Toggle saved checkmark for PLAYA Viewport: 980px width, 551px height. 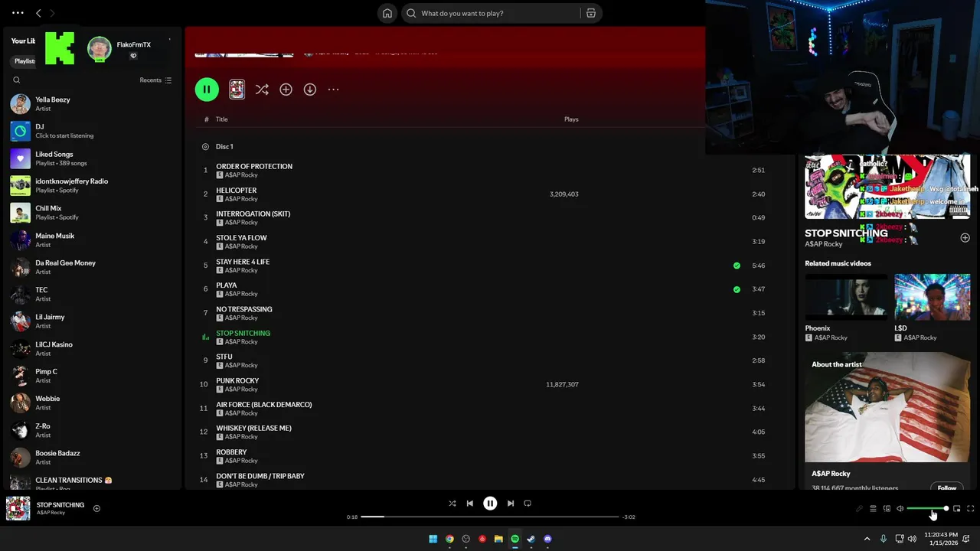(x=737, y=289)
